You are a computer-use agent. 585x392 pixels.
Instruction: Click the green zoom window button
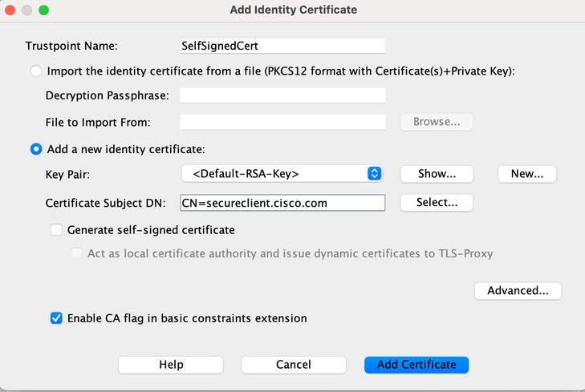click(x=43, y=10)
